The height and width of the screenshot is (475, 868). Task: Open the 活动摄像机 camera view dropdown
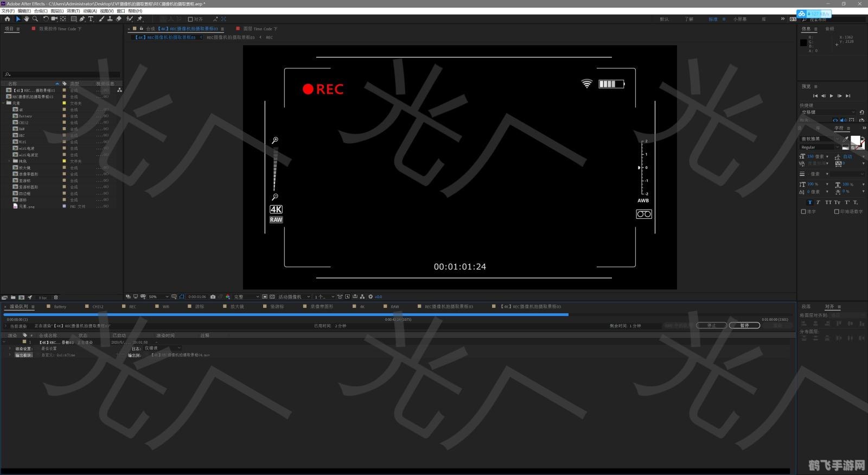[x=293, y=297]
